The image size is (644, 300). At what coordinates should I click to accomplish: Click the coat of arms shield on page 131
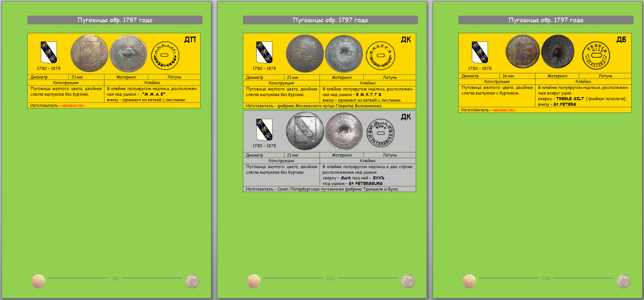pyautogui.click(x=49, y=52)
